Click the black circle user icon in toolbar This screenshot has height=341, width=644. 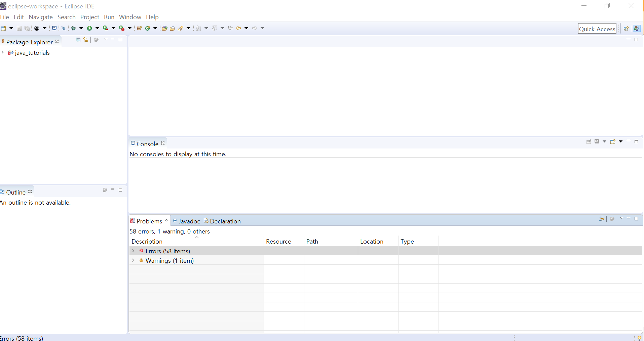[x=37, y=29]
